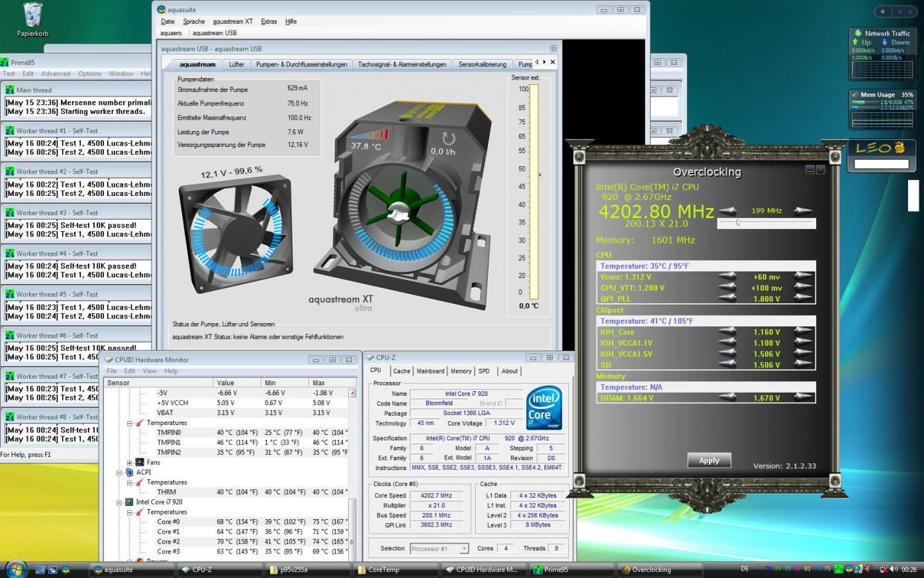
Task: Click the volume speaker icon in system tray
Action: tap(894, 569)
